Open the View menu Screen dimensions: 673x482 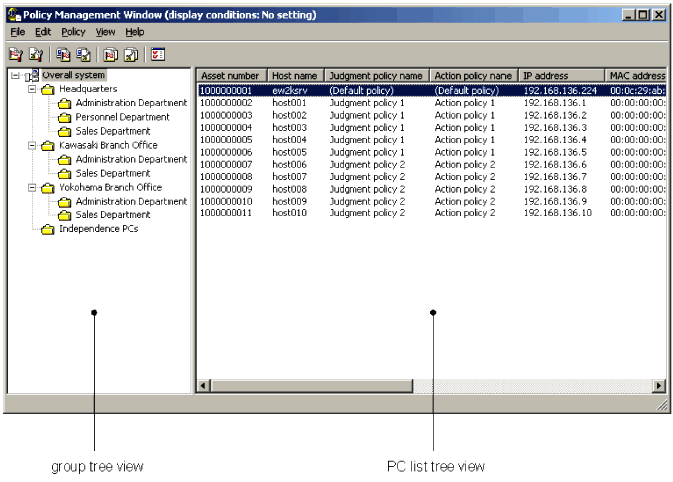105,32
